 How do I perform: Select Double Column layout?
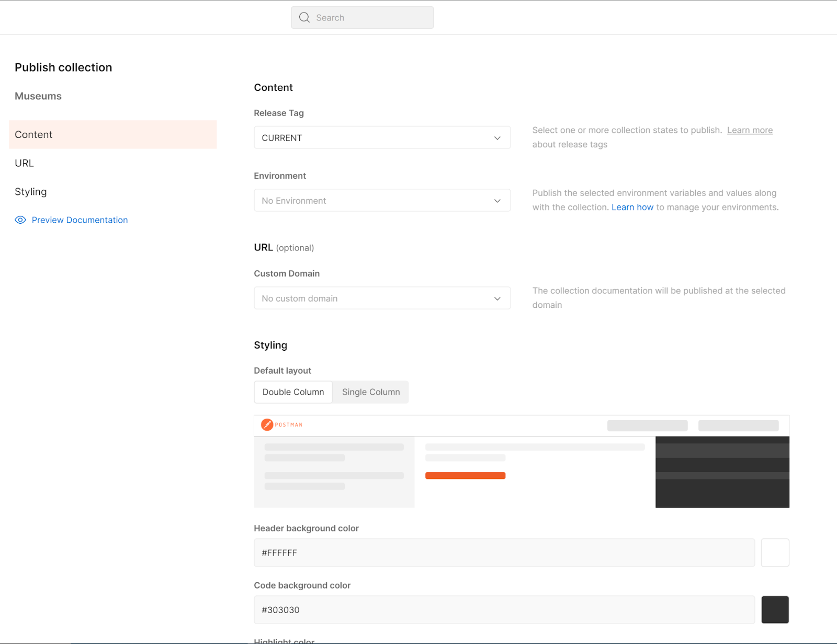[292, 392]
